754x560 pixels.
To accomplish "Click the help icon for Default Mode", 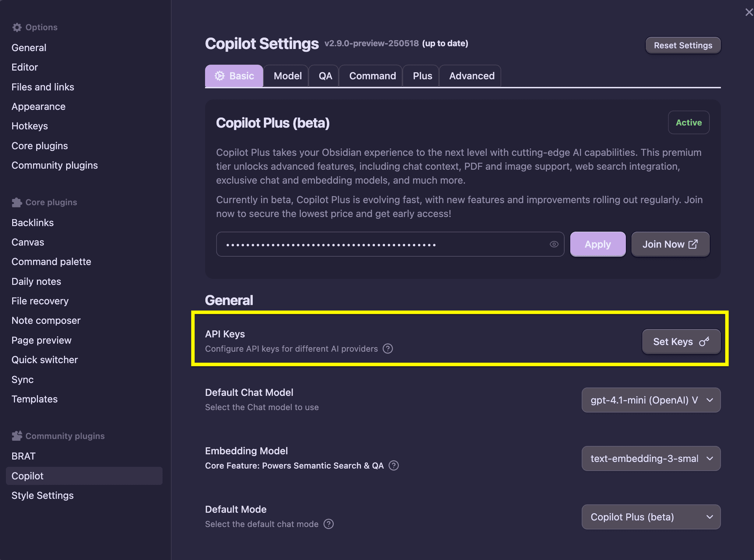I will pos(329,524).
